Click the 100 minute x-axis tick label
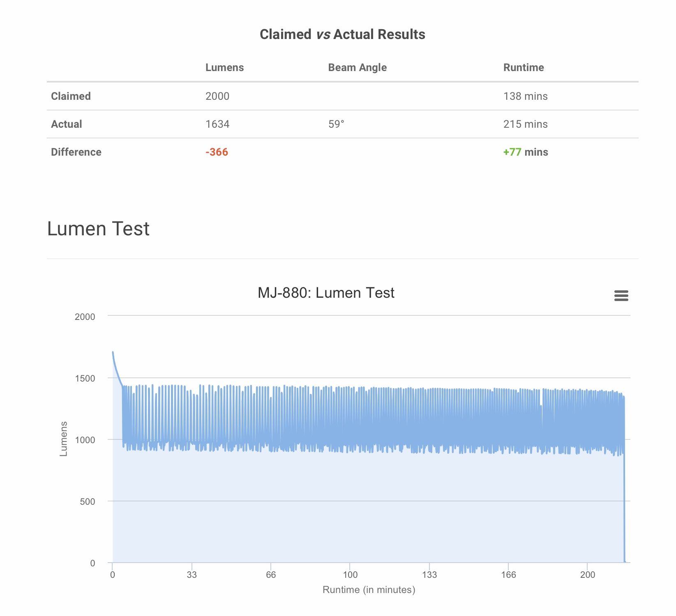 [x=350, y=575]
